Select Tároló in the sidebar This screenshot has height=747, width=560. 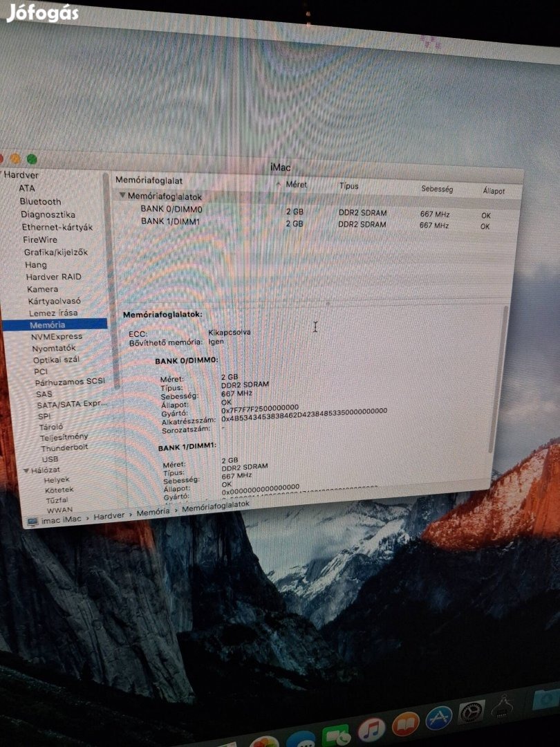point(50,427)
